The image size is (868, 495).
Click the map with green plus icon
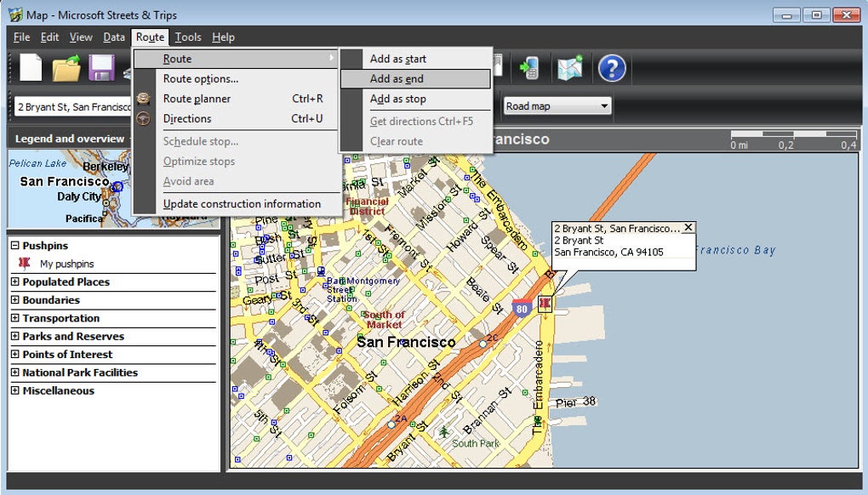coord(569,68)
